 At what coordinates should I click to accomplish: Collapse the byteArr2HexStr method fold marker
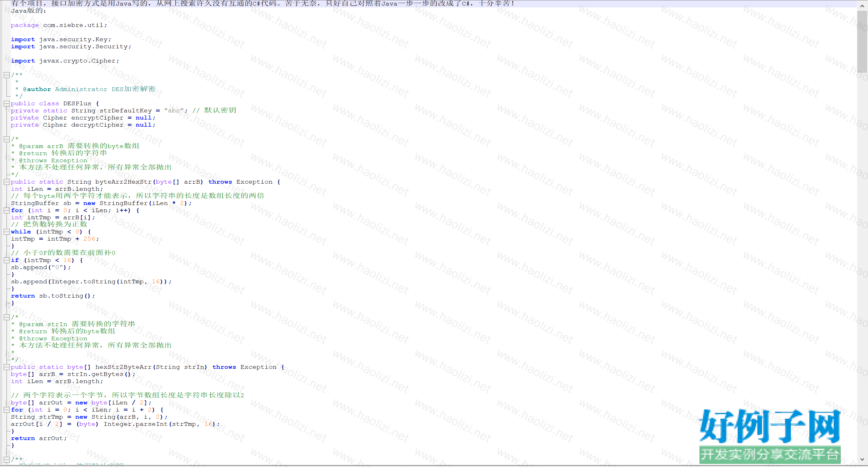pos(7,182)
